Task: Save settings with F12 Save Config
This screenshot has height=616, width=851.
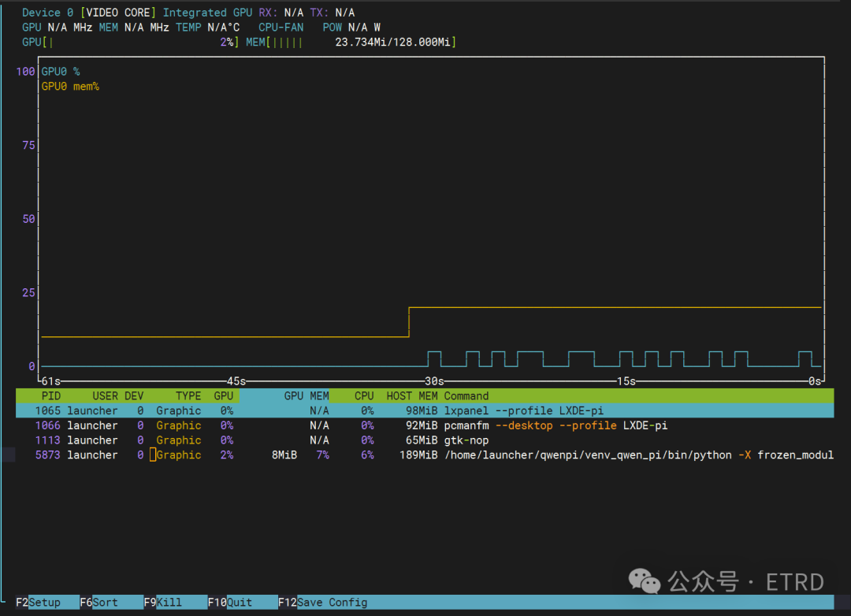Action: 323,603
